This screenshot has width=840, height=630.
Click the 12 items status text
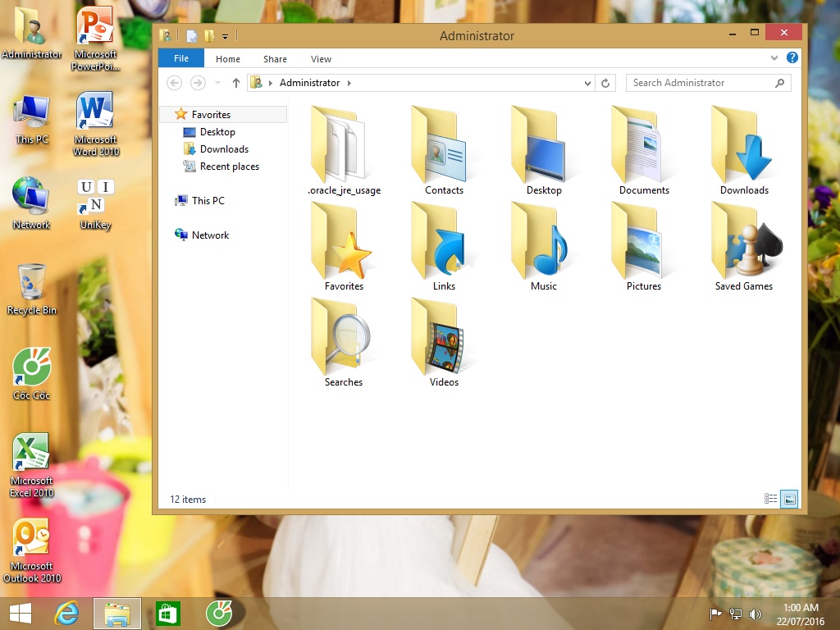click(x=188, y=499)
